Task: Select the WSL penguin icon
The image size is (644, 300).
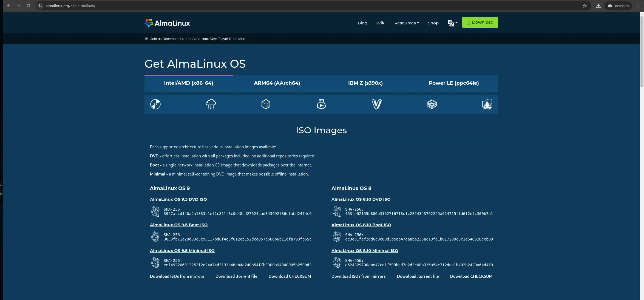Action: click(x=487, y=104)
